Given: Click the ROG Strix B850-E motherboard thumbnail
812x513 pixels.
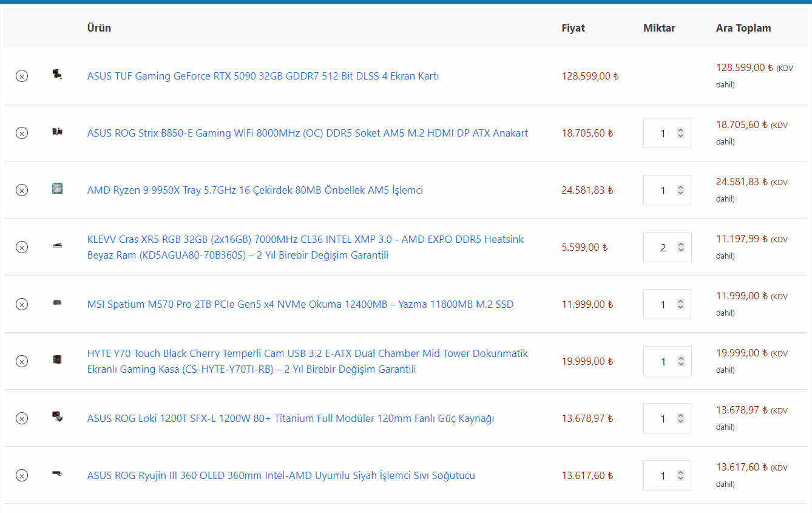Looking at the screenshot, I should (x=58, y=132).
